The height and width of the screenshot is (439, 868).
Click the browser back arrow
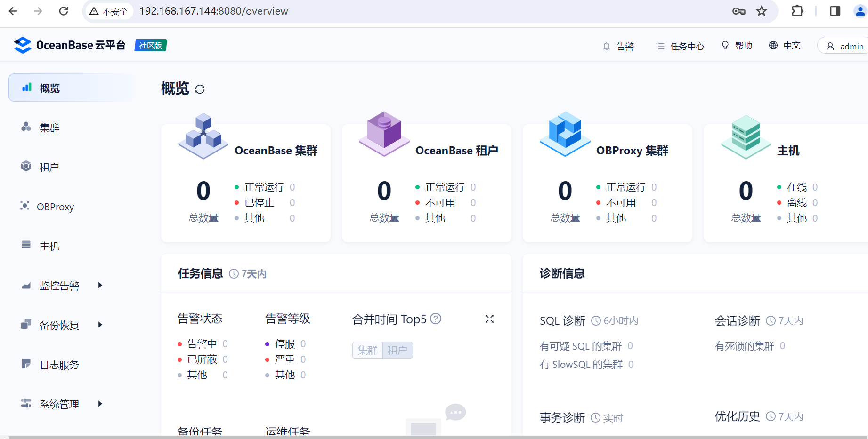(x=13, y=11)
